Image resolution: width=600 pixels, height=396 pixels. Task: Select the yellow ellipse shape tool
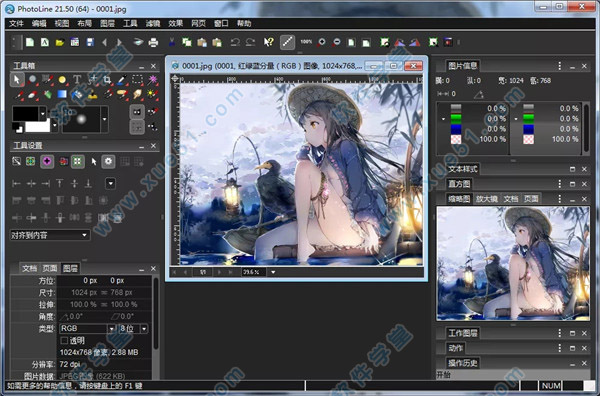[x=62, y=80]
